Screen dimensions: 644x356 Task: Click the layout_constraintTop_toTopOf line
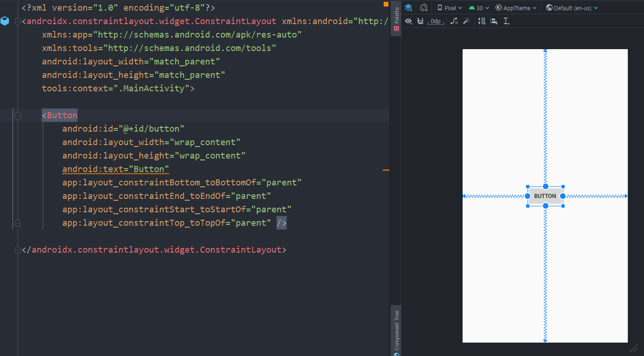point(167,223)
